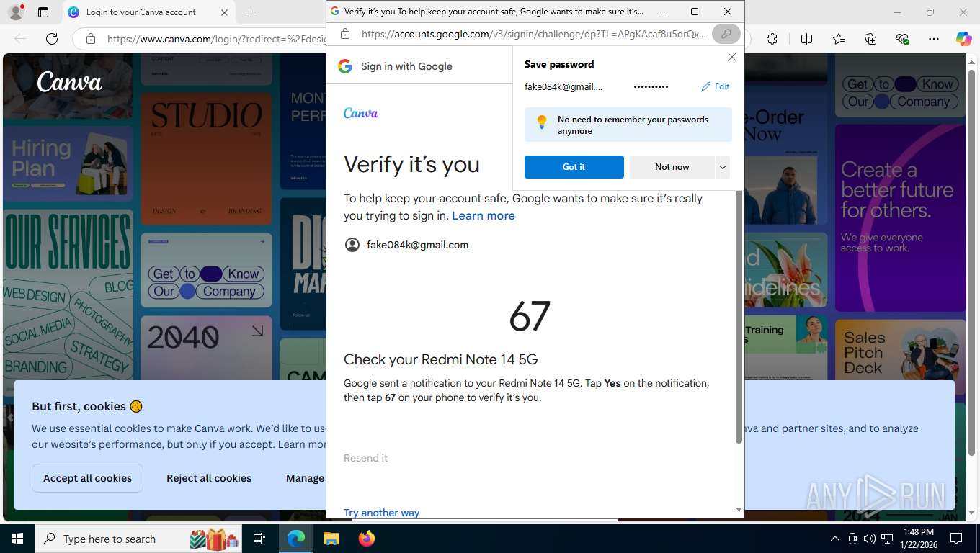
Task: Reject all cookies on Canva
Action: pos(209,478)
